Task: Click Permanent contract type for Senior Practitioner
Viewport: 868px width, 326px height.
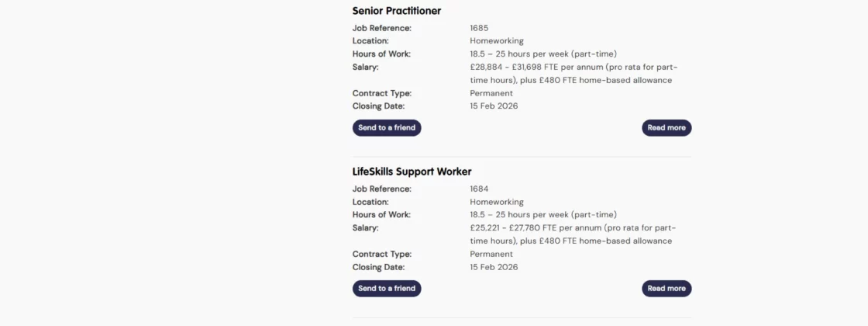Action: pos(491,94)
